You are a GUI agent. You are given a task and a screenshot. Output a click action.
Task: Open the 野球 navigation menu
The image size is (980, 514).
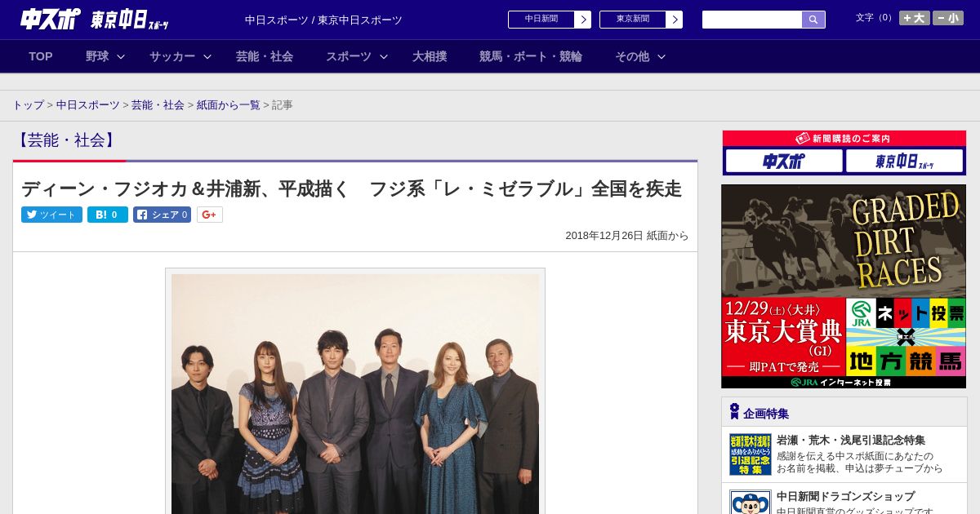pyautogui.click(x=97, y=56)
